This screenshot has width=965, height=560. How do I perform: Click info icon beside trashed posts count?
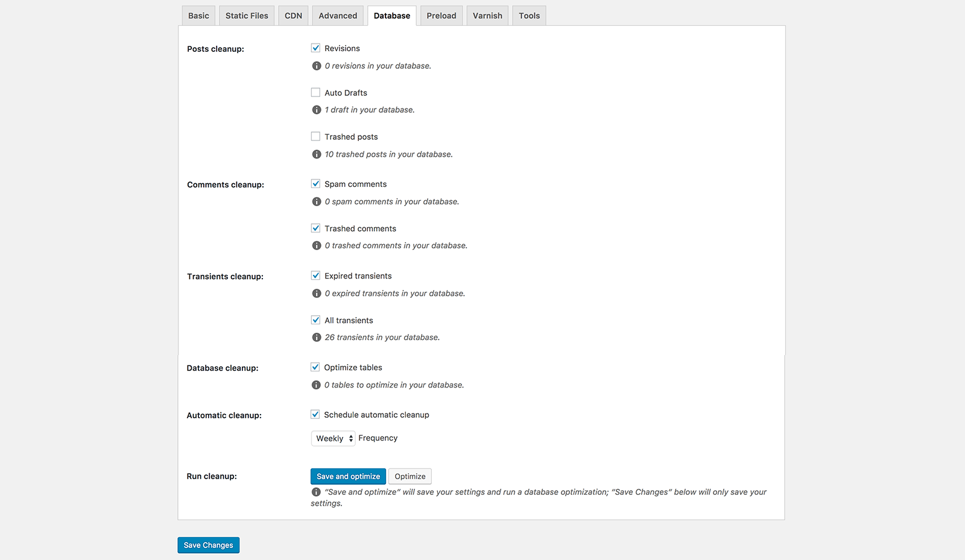coord(317,154)
